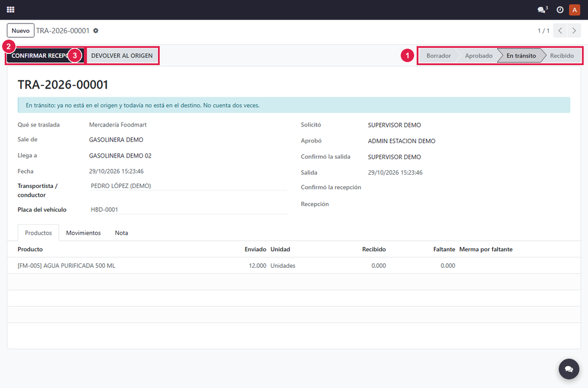Go to the next record arrow
This screenshot has width=588, height=388.
574,31
